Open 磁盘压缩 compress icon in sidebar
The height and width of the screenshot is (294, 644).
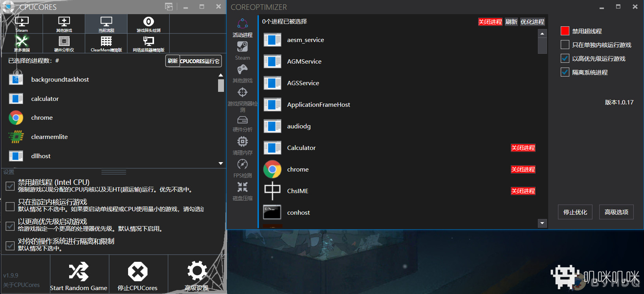pos(242,187)
